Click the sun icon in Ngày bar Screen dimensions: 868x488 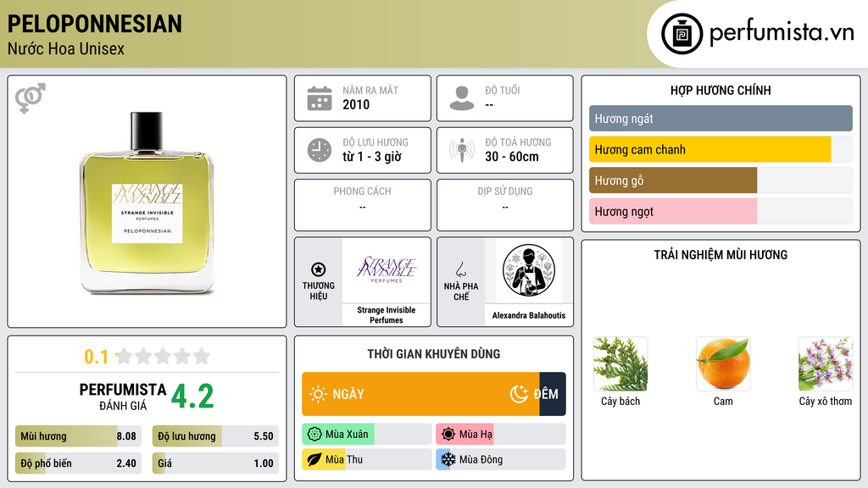(319, 394)
